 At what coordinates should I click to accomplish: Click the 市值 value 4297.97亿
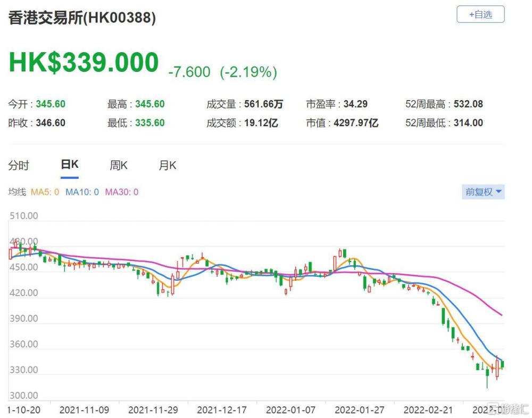pyautogui.click(x=356, y=122)
